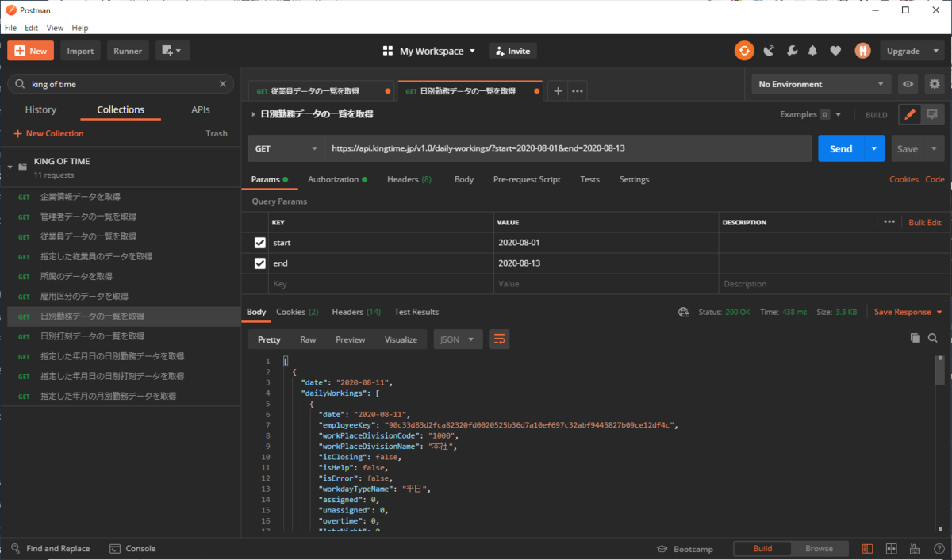
Task: Switch to the History sidebar tab
Action: 40,110
